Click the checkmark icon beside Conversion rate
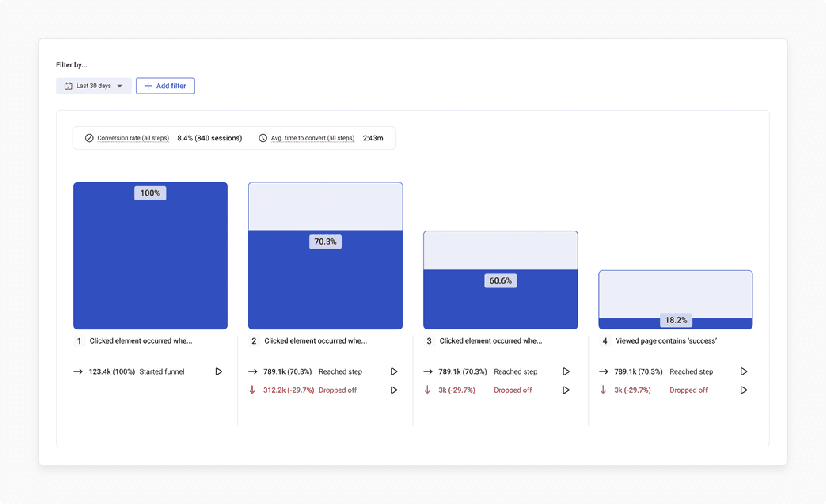This screenshot has width=826, height=504. 89,138
